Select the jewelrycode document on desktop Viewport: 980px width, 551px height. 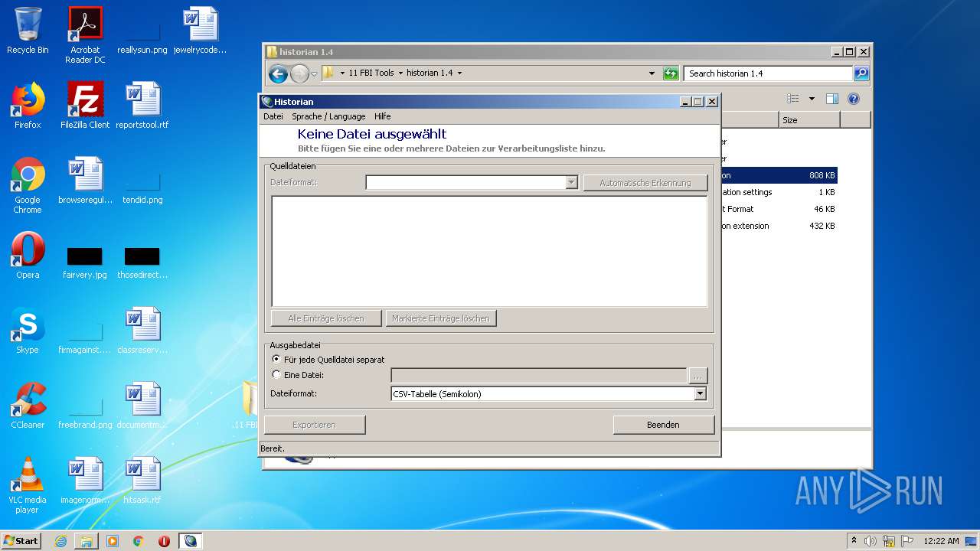pos(201,31)
